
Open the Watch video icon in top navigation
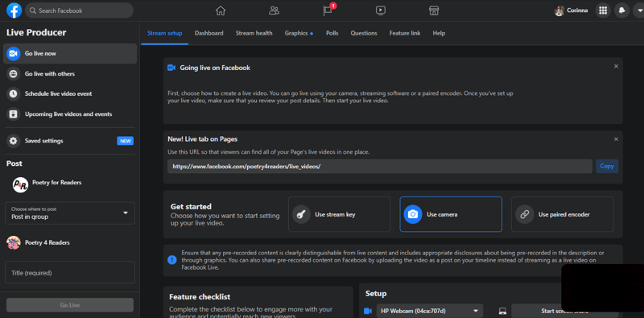381,10
